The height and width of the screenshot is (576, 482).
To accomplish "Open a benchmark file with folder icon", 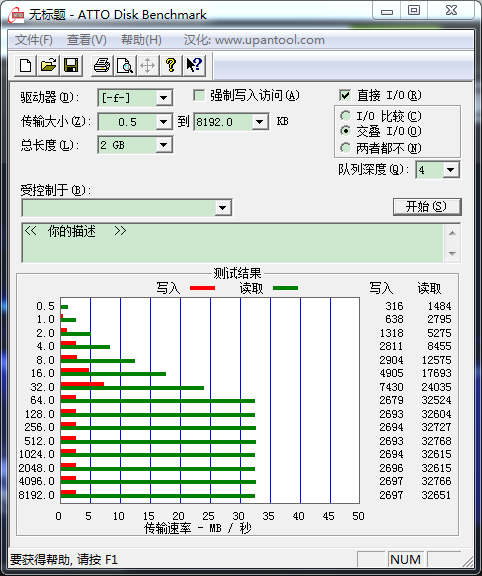I will click(48, 66).
